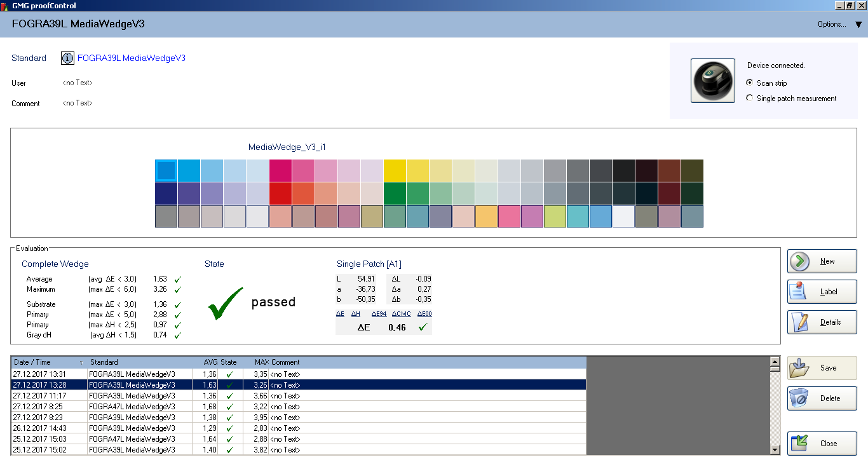Viewport: 868px width, 469px height.
Task: Click the list scrollbar up arrow
Action: [775, 362]
